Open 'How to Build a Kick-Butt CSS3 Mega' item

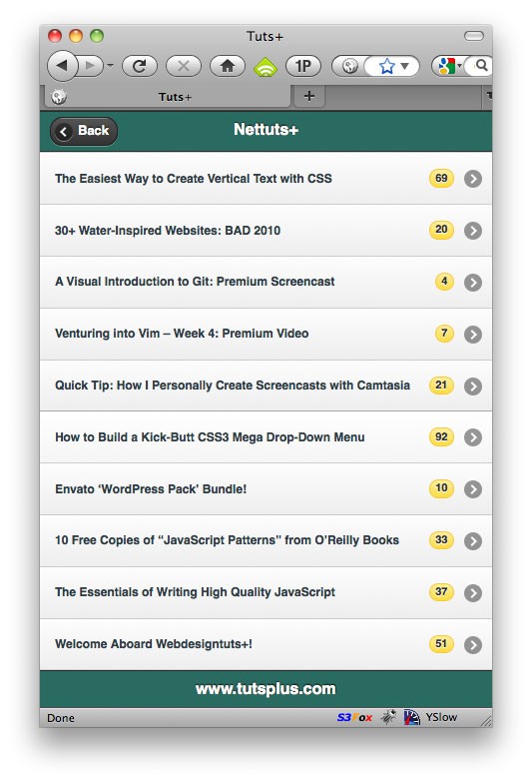point(266,436)
